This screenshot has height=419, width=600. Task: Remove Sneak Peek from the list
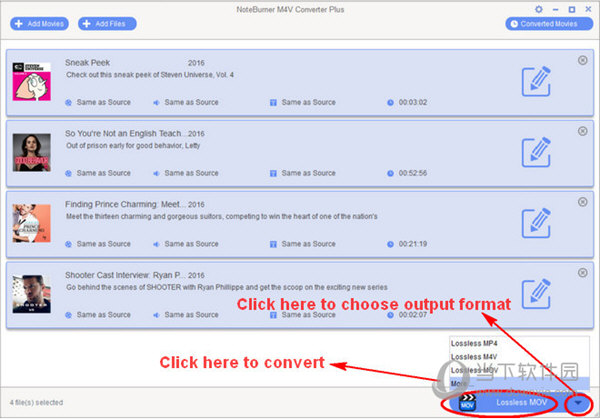click(582, 60)
